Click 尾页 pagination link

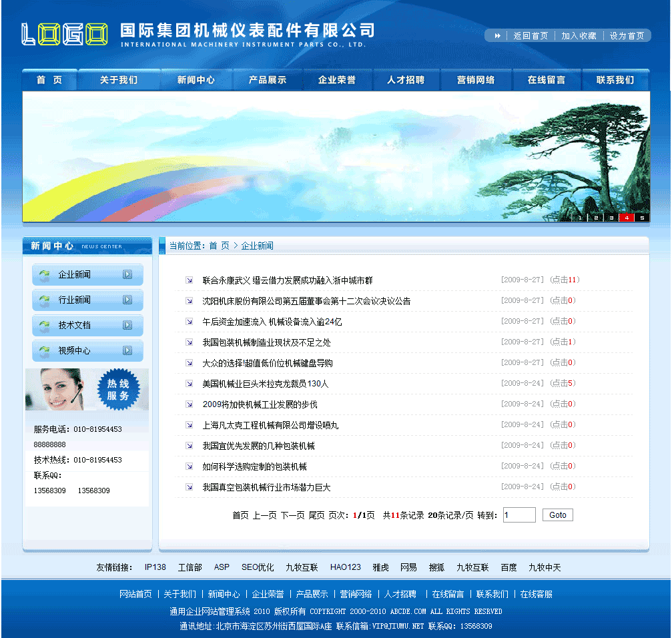click(317, 515)
